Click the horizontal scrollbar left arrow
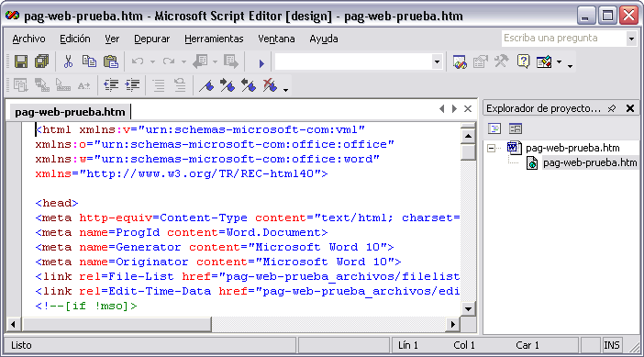The width and height of the screenshot is (644, 357). point(14,324)
